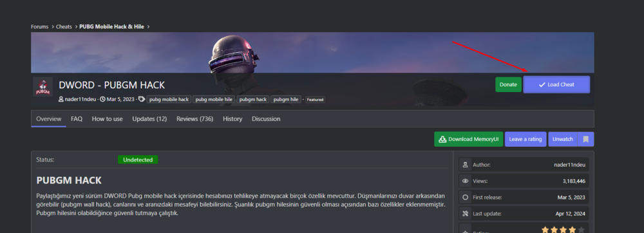Click the Apr 12, 2024 last update value

click(571, 214)
